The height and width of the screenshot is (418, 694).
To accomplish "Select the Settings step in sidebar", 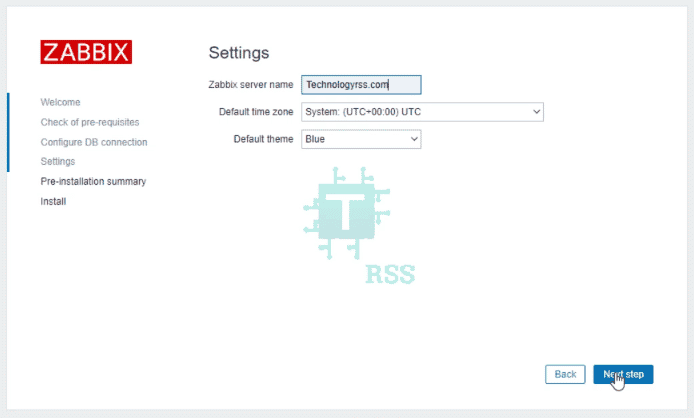I will (x=58, y=162).
